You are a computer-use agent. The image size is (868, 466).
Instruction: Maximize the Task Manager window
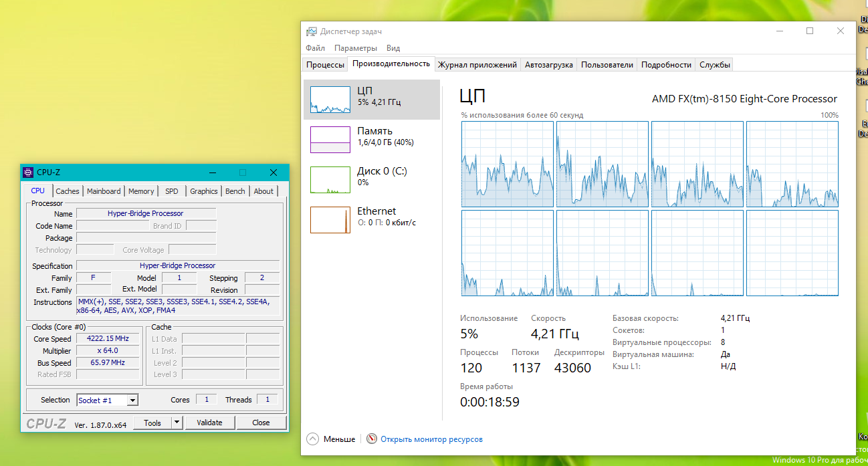pos(809,31)
